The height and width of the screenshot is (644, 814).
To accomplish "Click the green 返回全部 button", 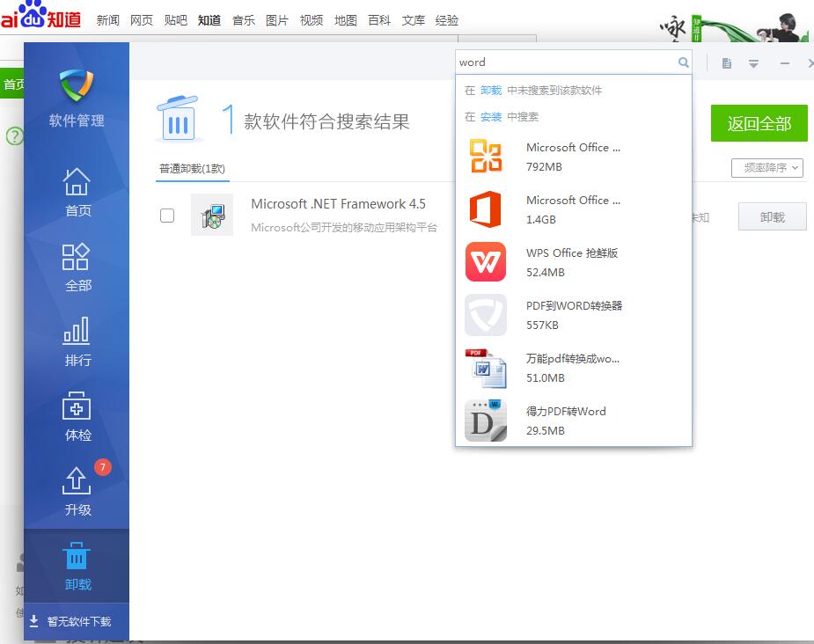I will 759,123.
